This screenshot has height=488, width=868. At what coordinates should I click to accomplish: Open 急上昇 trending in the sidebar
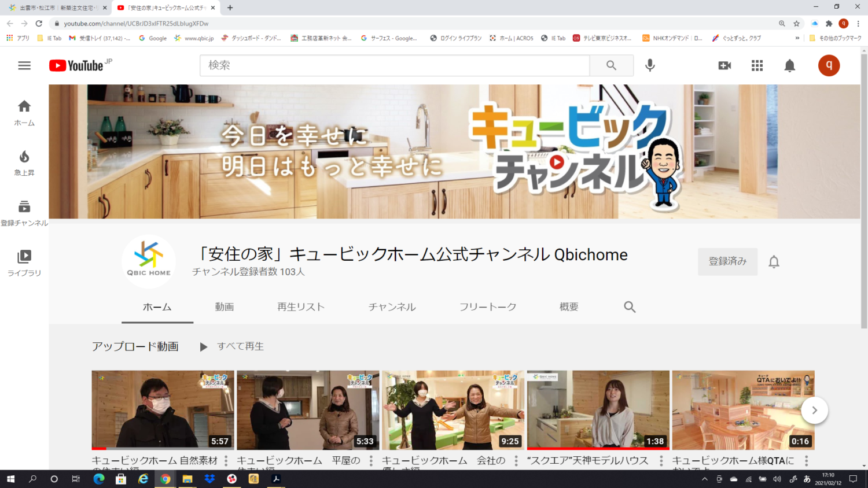24,163
